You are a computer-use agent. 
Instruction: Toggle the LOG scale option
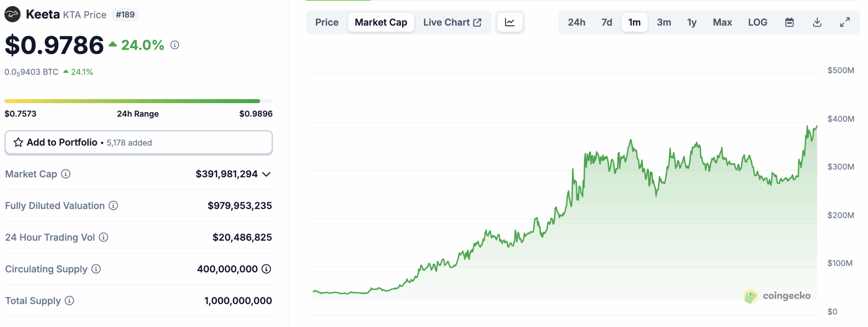pos(757,22)
